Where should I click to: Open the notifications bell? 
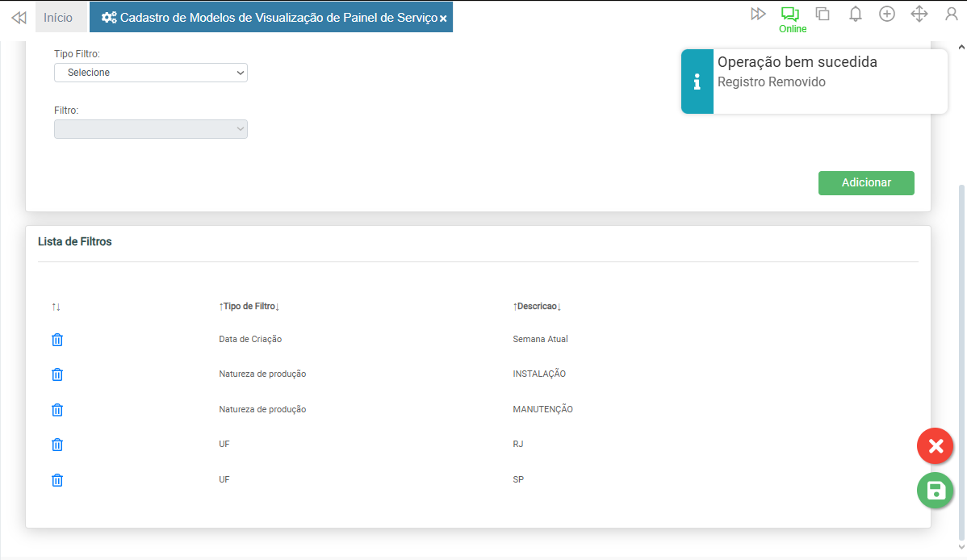pos(855,15)
